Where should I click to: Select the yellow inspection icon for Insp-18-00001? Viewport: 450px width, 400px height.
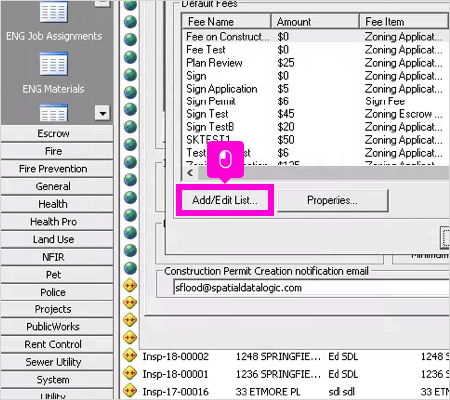pyautogui.click(x=130, y=373)
